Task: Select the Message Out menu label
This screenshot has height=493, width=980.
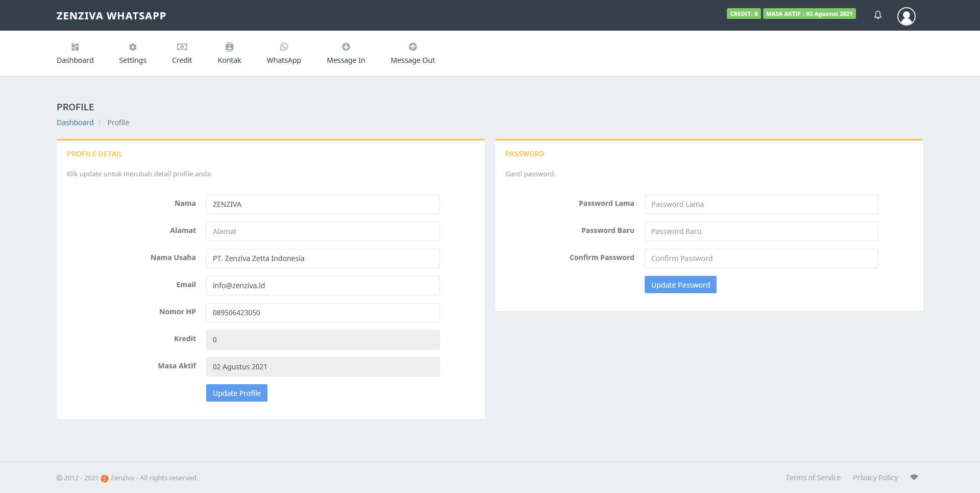Action: click(413, 60)
